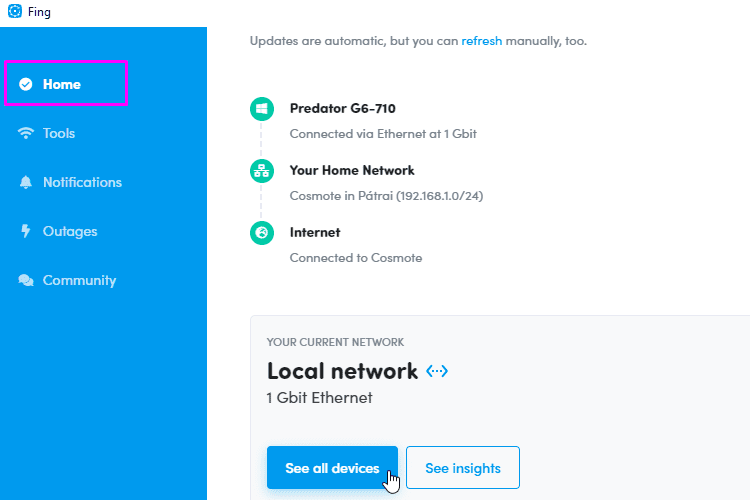Viewport: 750px width, 500px height.
Task: Click the globe icon beside Internet
Action: click(261, 233)
